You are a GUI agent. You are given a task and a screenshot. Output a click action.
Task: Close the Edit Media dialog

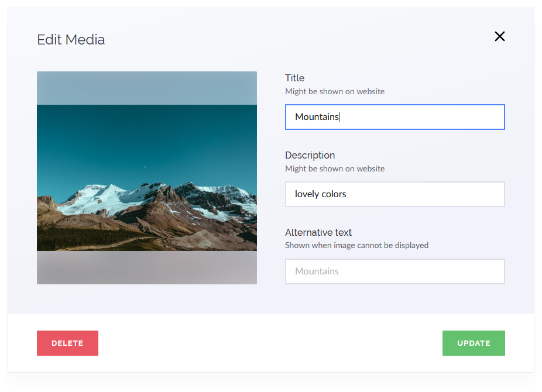pos(499,36)
